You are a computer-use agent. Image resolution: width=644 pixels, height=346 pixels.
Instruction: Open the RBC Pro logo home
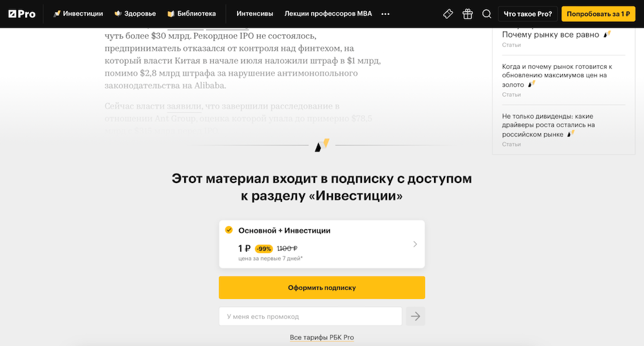tap(22, 14)
